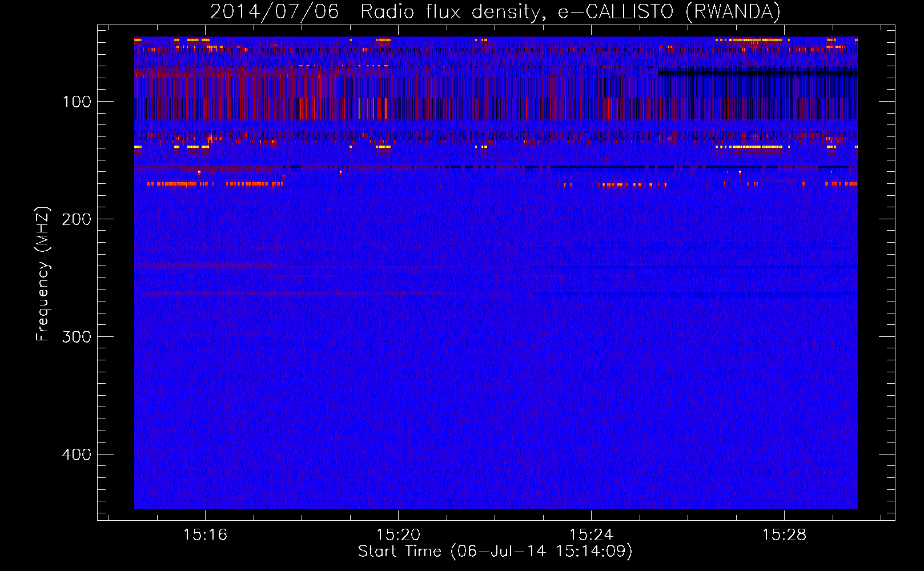Viewport: 924px width, 571px height.
Task: Click the 100 frequency tick label
Action: pos(77,102)
